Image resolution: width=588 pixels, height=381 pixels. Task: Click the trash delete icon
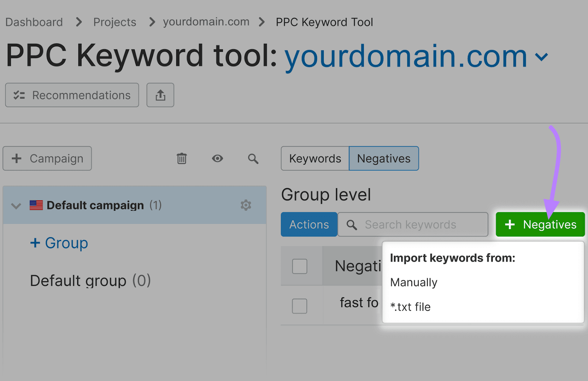pos(182,159)
